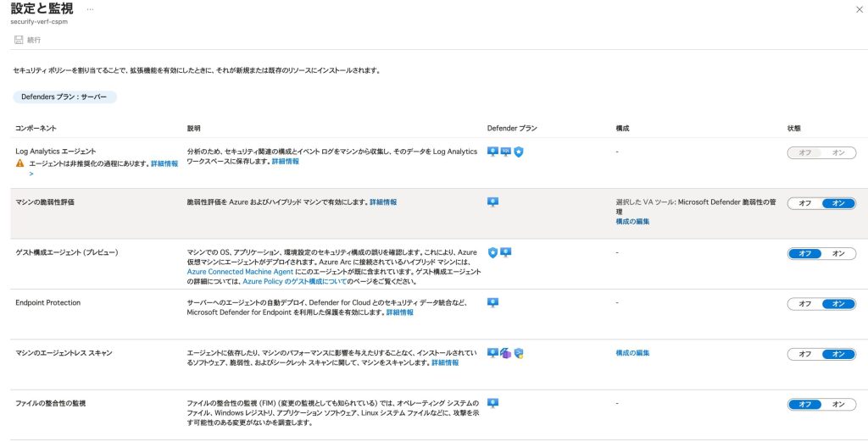The height and width of the screenshot is (442, 868).
Task: Click the SQL server icon in Log Analytics row
Action: pyautogui.click(x=505, y=152)
